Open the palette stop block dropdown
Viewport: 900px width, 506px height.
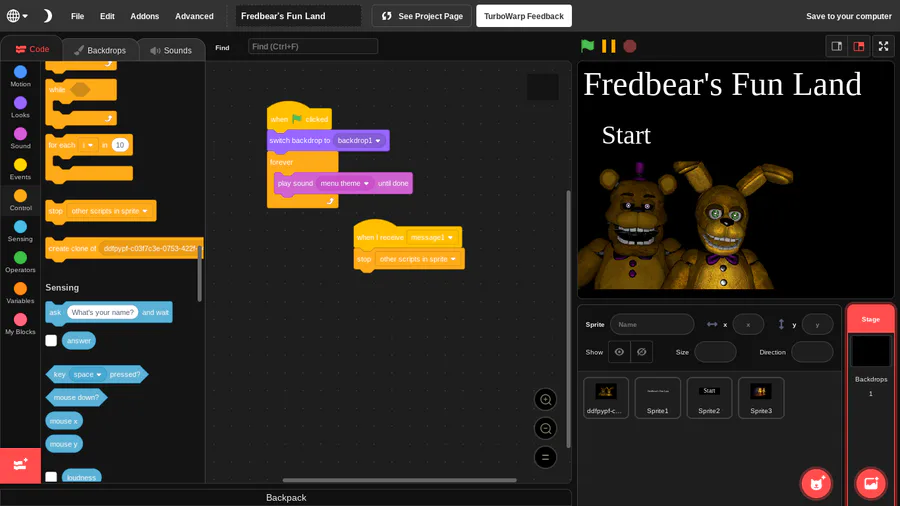point(109,211)
